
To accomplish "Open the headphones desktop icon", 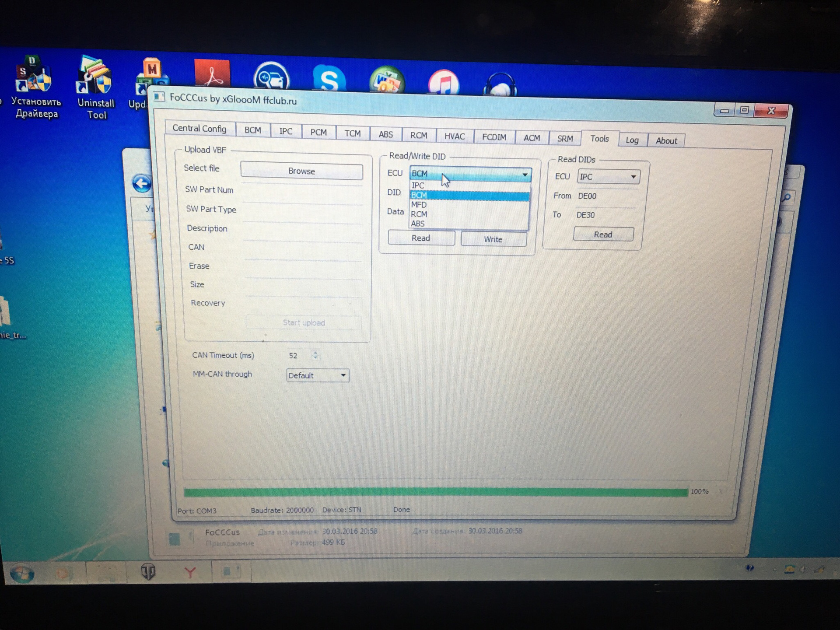I will pos(500,84).
